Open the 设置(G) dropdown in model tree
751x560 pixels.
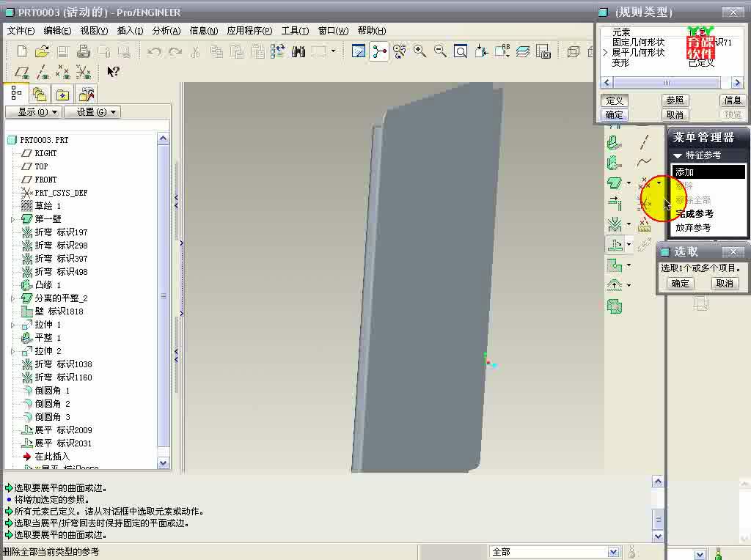[92, 112]
